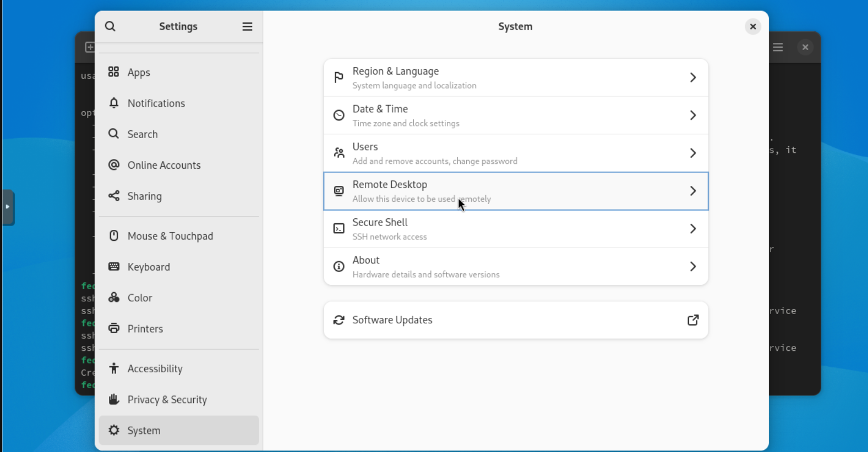Open Remote Desktop settings

coord(516,191)
